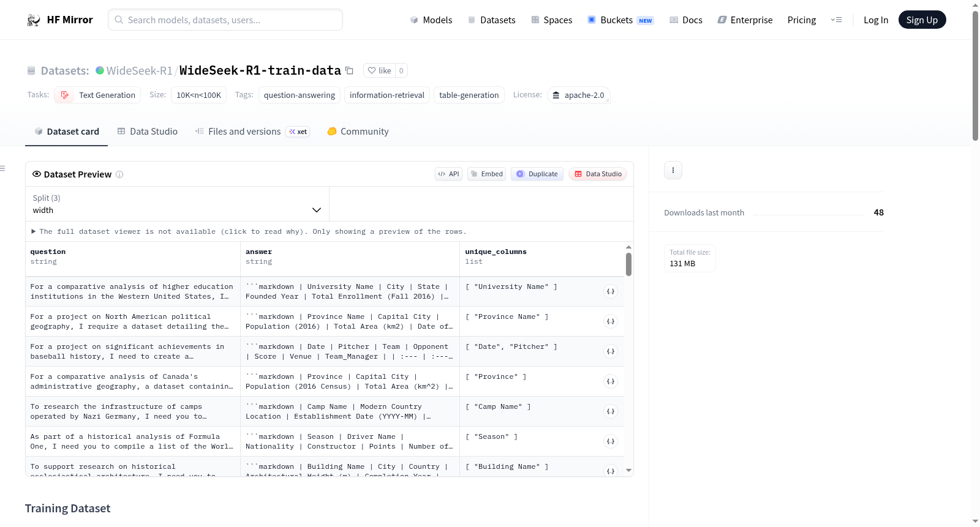The height and width of the screenshot is (527, 980).
Task: Click the question cell about baseball history
Action: (x=133, y=351)
